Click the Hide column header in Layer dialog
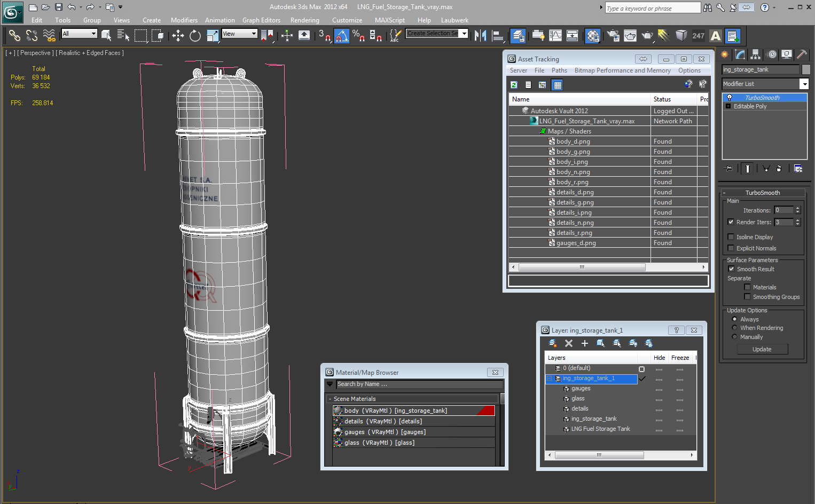 659,358
